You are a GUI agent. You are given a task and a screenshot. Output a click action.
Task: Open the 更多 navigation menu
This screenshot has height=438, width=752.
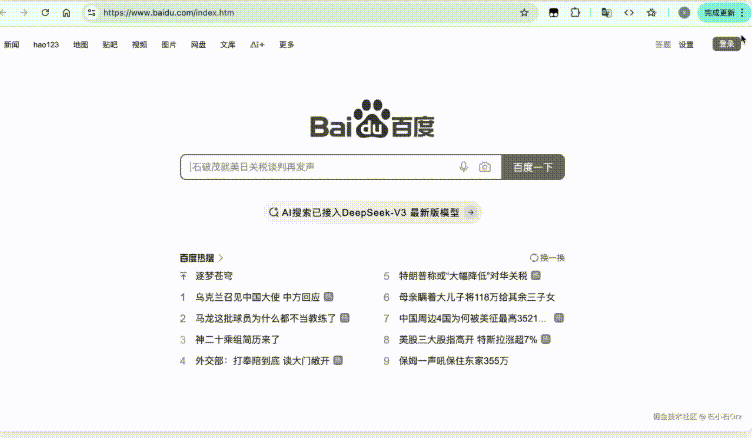tap(286, 45)
